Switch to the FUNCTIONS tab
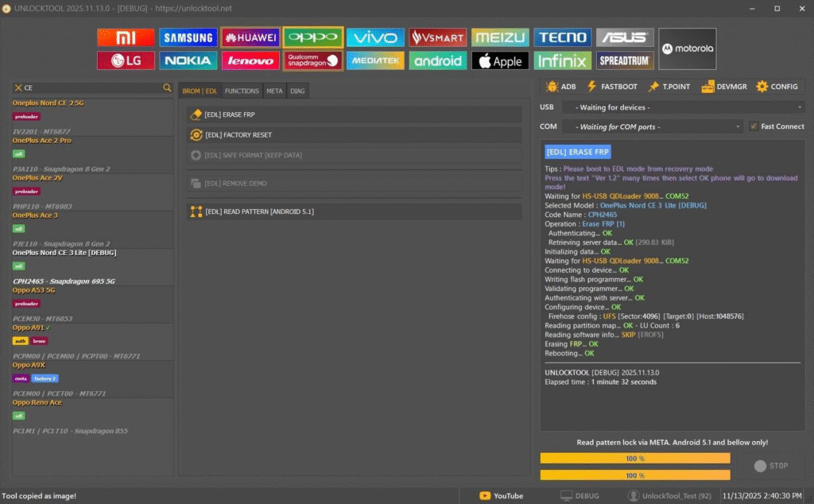Screen dimensions: 814x504 pos(242,91)
